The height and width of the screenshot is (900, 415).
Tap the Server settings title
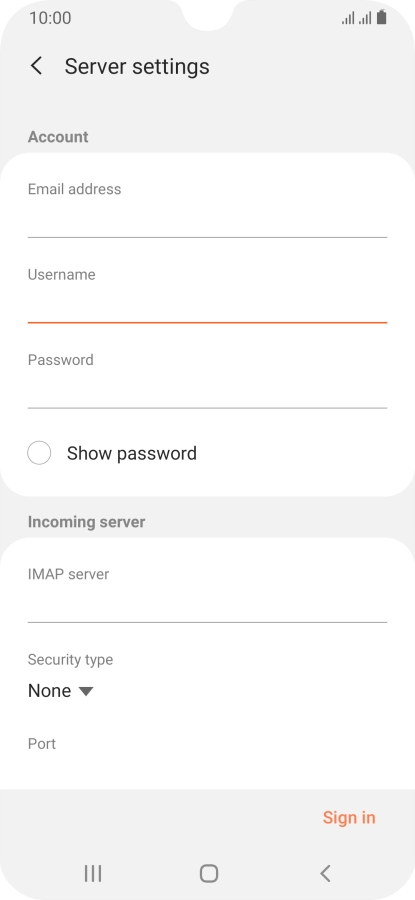coord(137,67)
